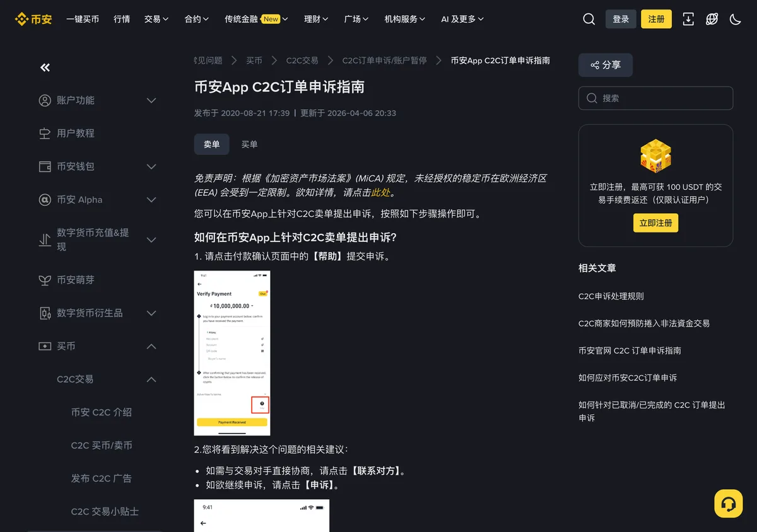Open 传统金融 New dropdown menu
The height and width of the screenshot is (532, 757).
[257, 19]
